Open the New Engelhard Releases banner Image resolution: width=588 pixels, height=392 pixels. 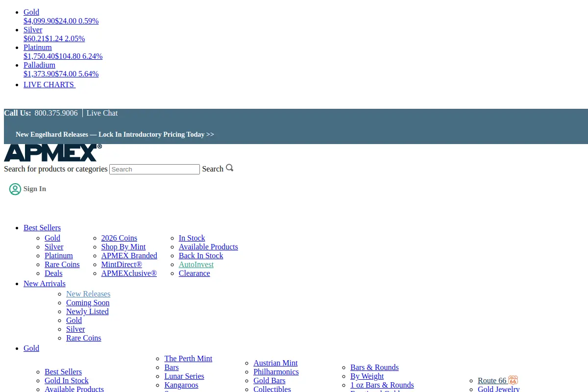click(x=115, y=134)
